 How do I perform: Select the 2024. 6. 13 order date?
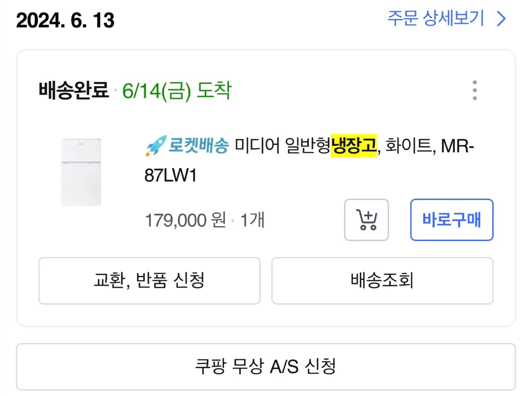point(65,20)
